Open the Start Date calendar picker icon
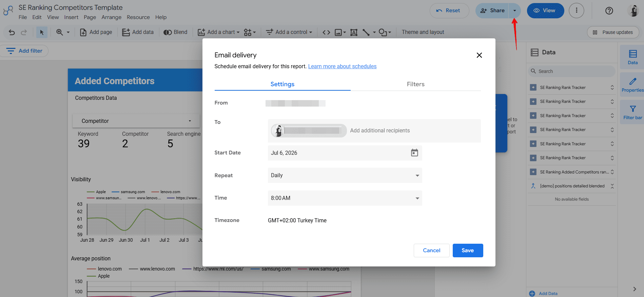The width and height of the screenshot is (644, 297). (414, 153)
